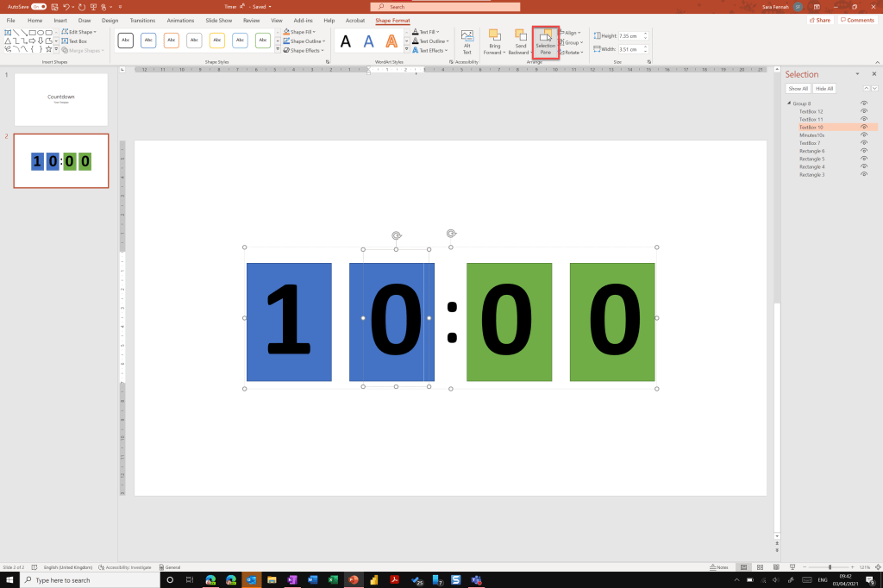This screenshot has width=883, height=588.
Task: Open the Selection Pane button
Action: click(x=545, y=42)
